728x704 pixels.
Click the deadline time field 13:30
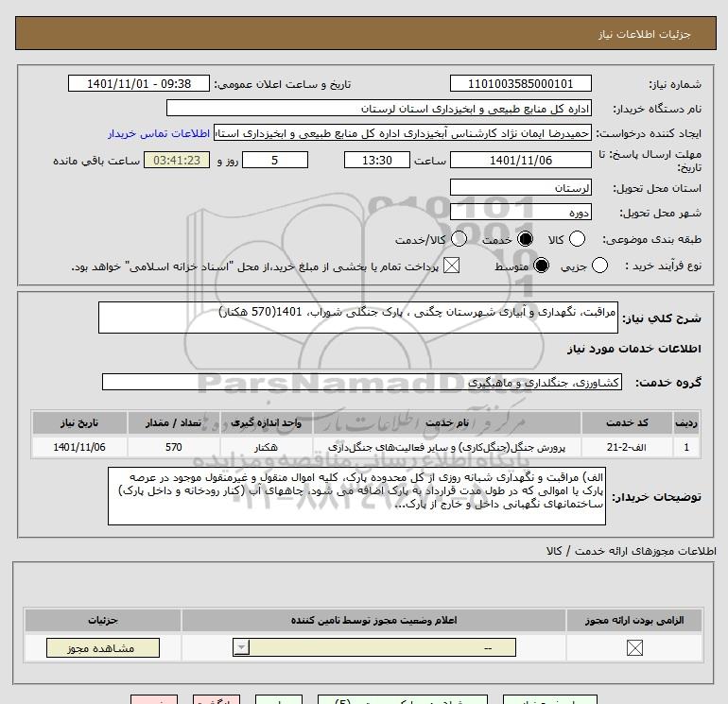pos(377,160)
